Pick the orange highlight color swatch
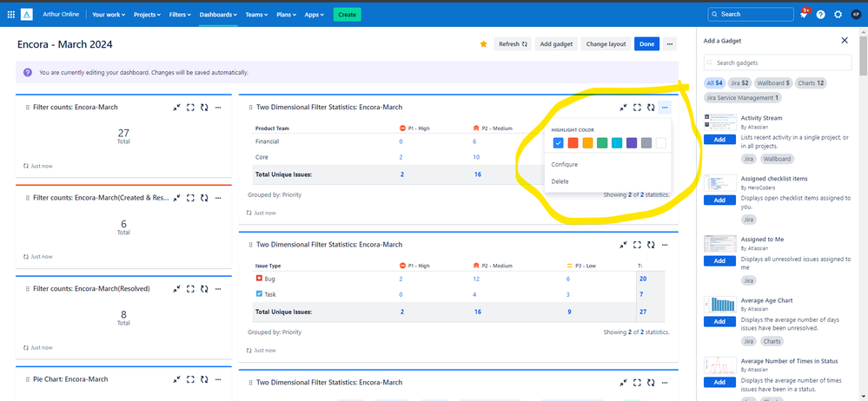Screen dimensions: 868x401 click(587, 143)
